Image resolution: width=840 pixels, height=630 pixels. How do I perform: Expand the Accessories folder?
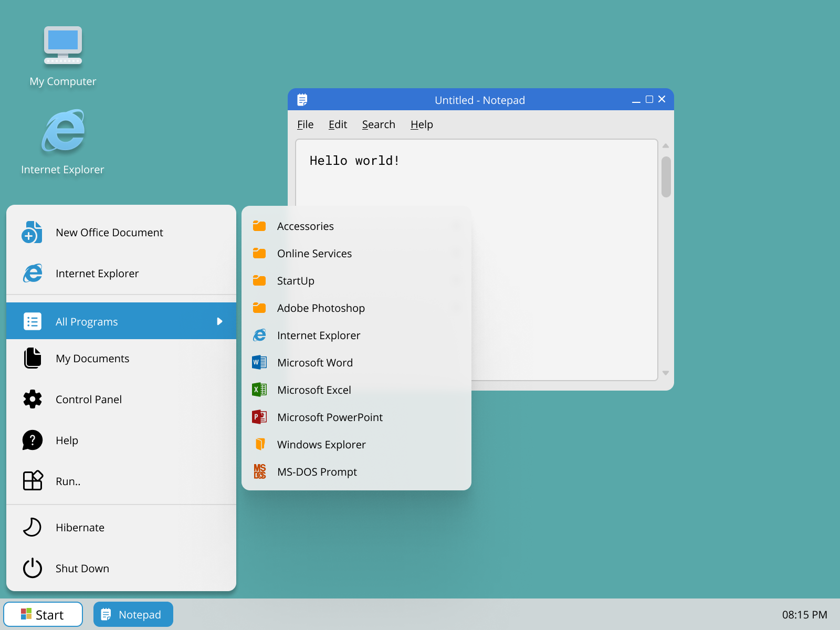[x=305, y=226]
